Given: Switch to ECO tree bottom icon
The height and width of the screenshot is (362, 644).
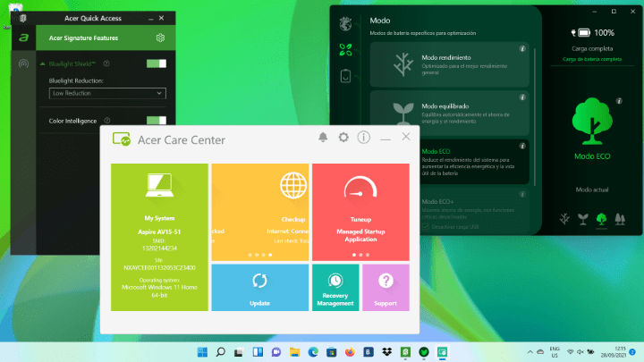Looking at the screenshot, I should [x=601, y=219].
